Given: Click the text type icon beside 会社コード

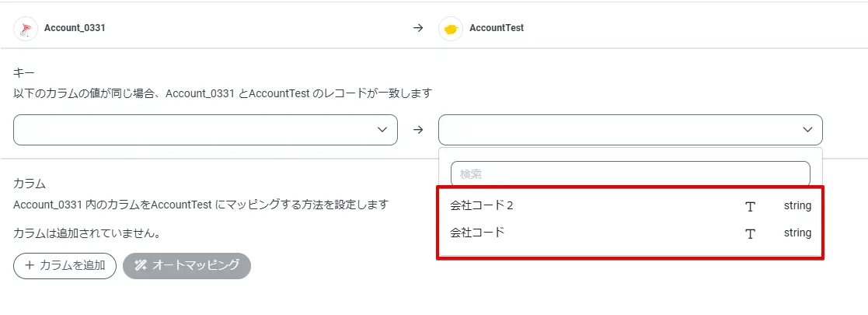Looking at the screenshot, I should click(750, 233).
